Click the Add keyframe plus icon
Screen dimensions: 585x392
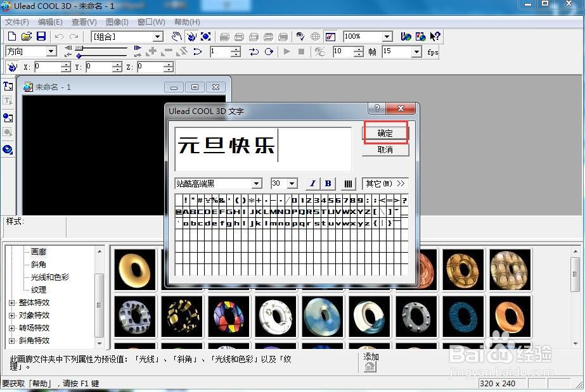click(151, 51)
